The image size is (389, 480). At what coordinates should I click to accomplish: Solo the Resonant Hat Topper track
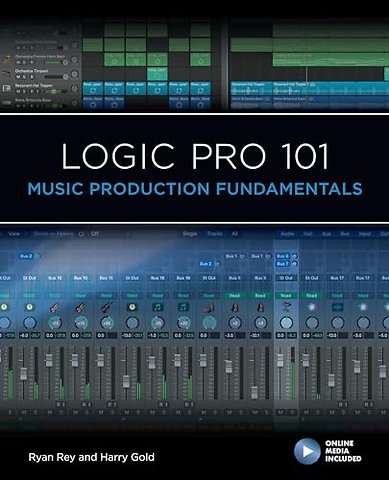pyautogui.click(x=25, y=92)
